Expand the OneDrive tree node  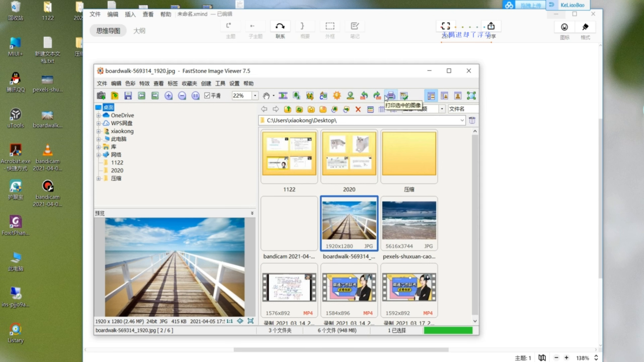99,115
